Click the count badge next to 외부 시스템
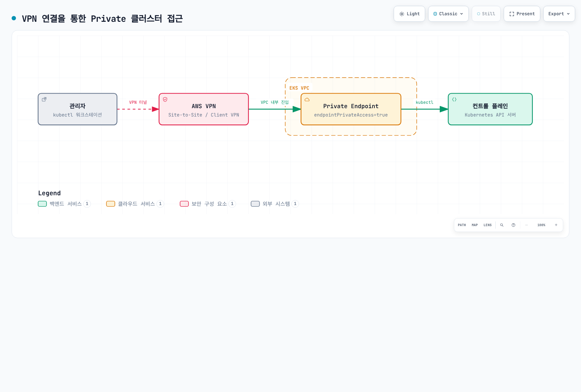The width and height of the screenshot is (581, 392). tap(295, 204)
